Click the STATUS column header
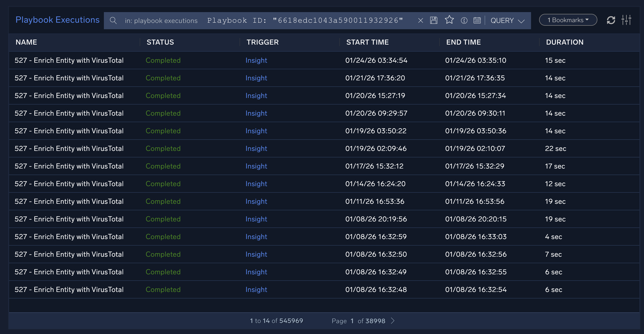 click(x=160, y=42)
